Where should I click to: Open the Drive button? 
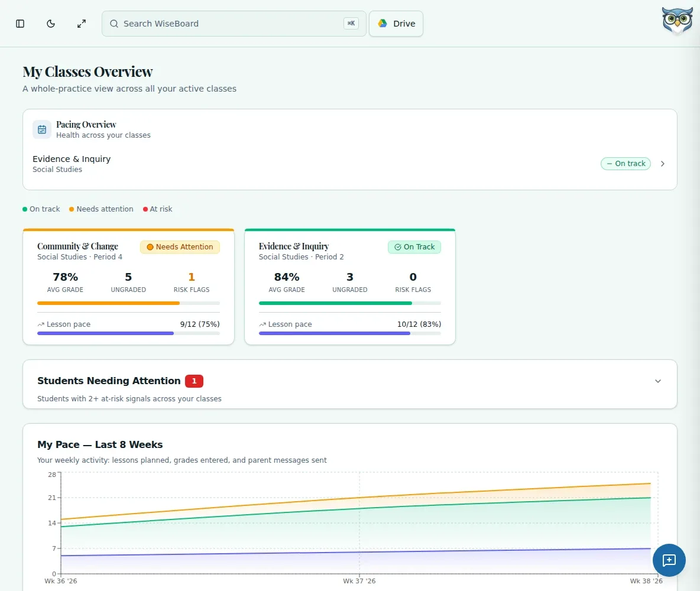[x=396, y=24]
